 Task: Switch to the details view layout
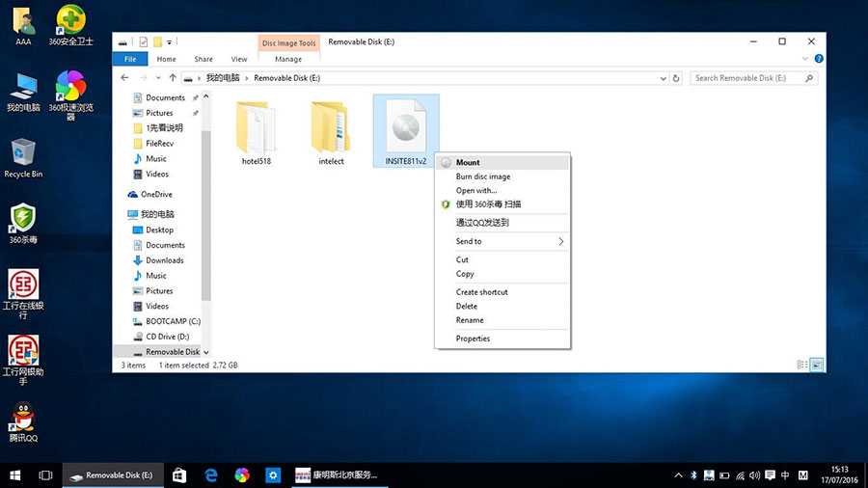click(x=801, y=365)
